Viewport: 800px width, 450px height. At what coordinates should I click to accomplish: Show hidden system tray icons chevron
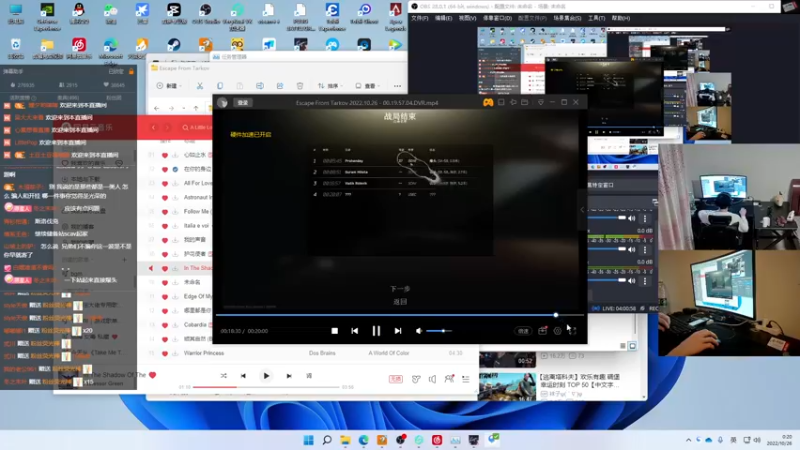pyautogui.click(x=688, y=440)
